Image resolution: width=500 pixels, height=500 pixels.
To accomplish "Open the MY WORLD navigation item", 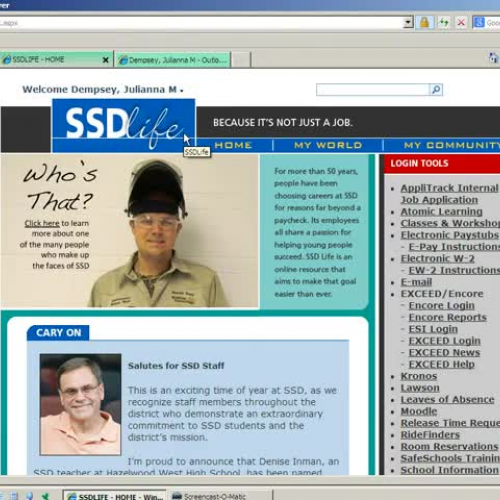I will point(328,145).
